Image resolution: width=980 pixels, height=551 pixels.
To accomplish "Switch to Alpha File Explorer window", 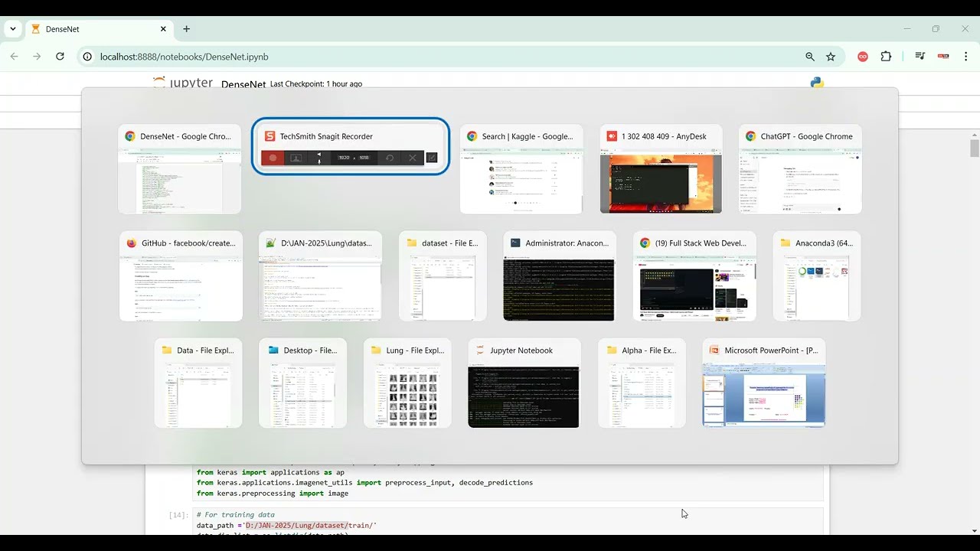I will [642, 383].
